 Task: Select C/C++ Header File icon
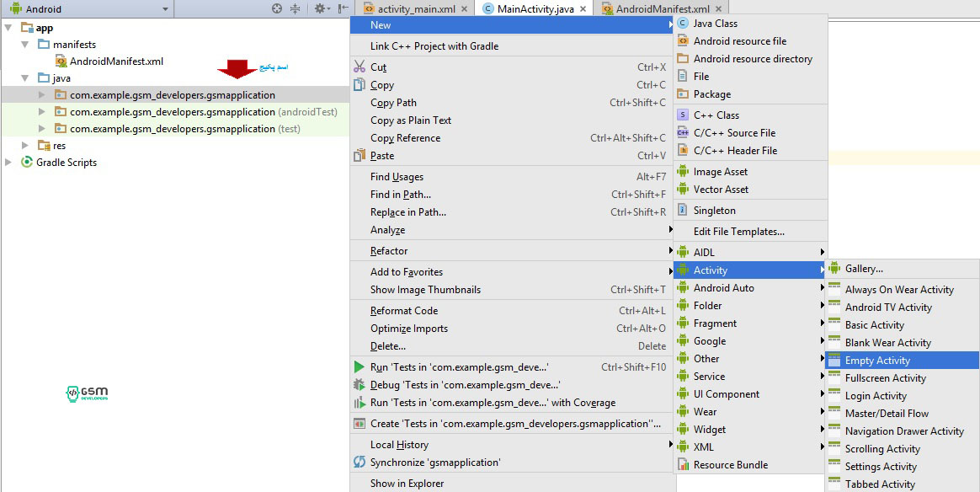coord(683,150)
